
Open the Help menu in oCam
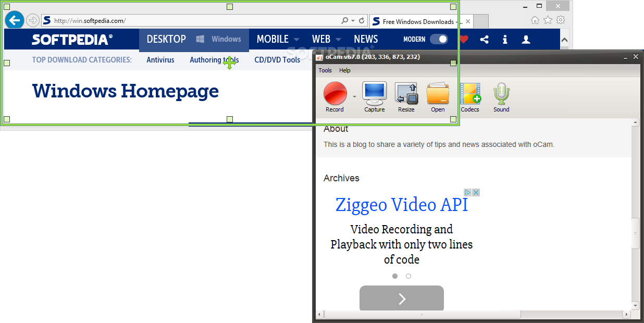pos(345,70)
